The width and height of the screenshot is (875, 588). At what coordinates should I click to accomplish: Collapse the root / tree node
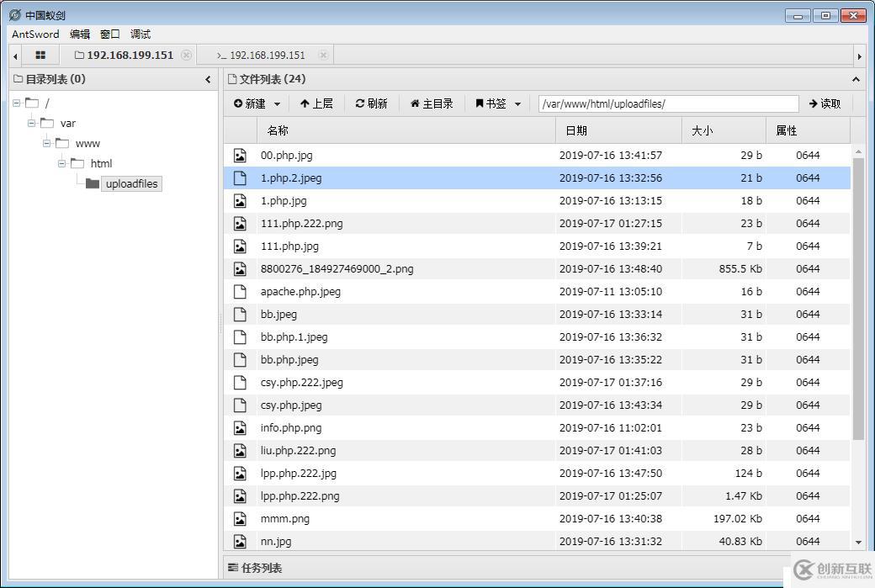pos(16,103)
